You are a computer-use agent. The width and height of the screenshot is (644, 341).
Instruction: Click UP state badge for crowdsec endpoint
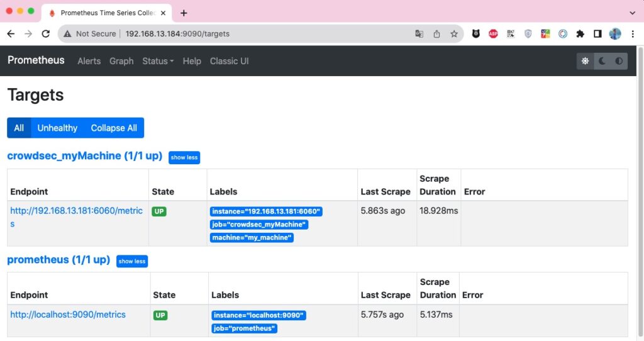point(159,211)
